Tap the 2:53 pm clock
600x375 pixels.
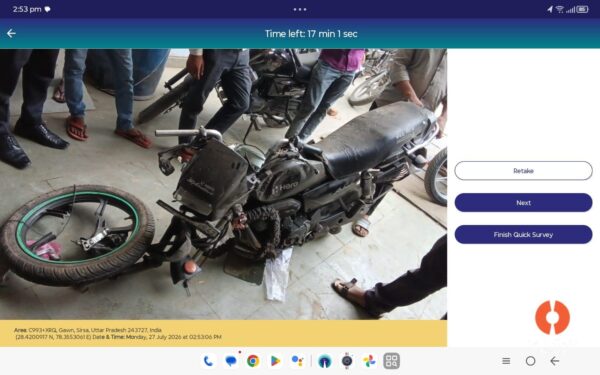coord(27,9)
